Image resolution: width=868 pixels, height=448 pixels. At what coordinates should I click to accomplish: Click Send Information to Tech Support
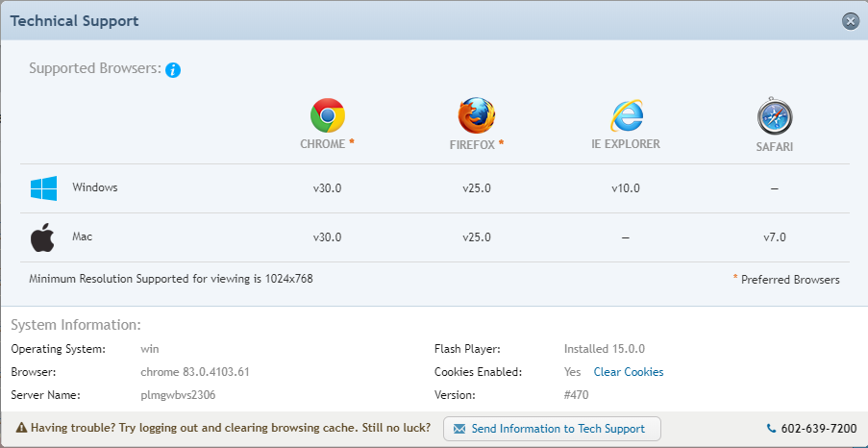tap(552, 429)
